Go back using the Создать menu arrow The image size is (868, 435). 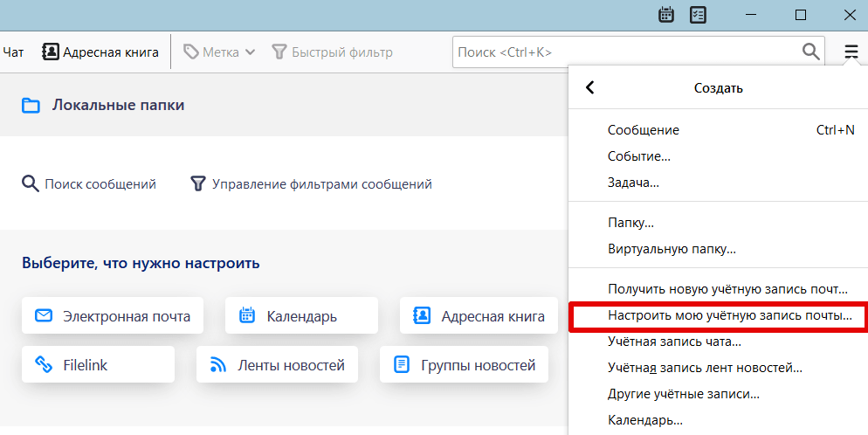590,87
